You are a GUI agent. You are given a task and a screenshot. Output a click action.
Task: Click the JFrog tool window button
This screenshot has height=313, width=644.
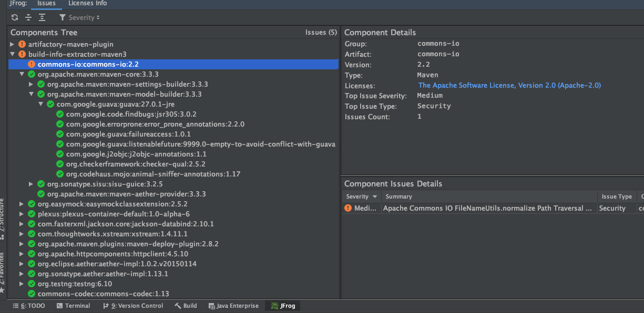pyautogui.click(x=283, y=306)
